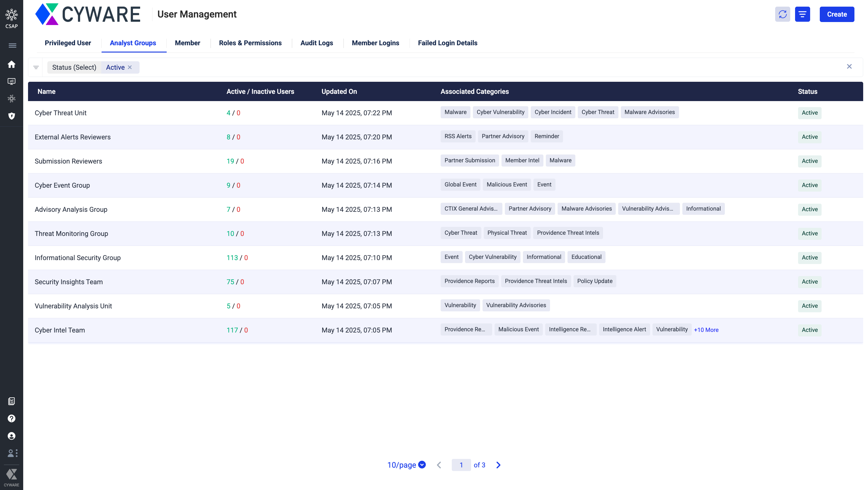Open the filter icon button beside Create
This screenshot has width=868, height=490.
click(802, 14)
